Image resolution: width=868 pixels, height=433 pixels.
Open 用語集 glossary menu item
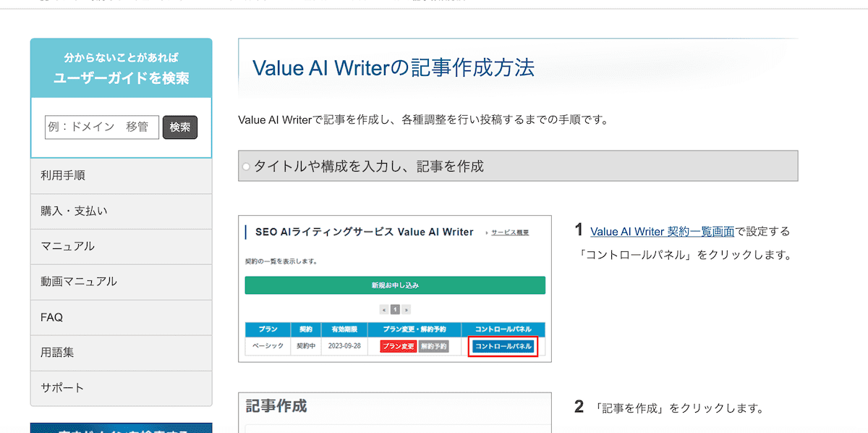pyautogui.click(x=121, y=353)
